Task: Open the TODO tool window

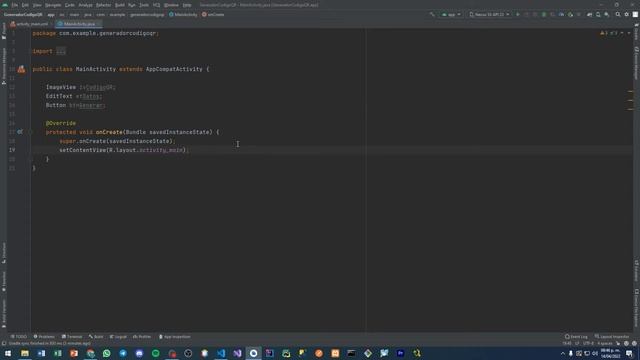Action: click(19, 337)
